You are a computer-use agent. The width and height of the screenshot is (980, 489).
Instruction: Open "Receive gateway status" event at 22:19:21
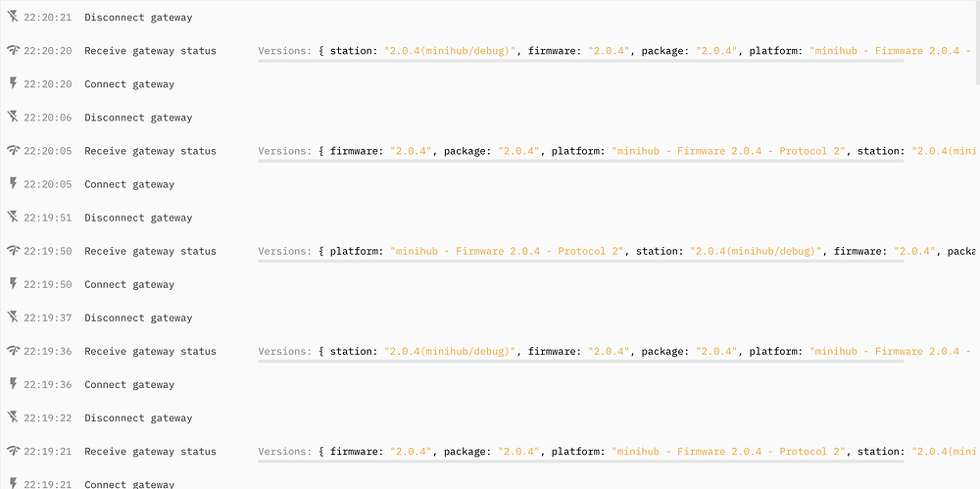(150, 452)
